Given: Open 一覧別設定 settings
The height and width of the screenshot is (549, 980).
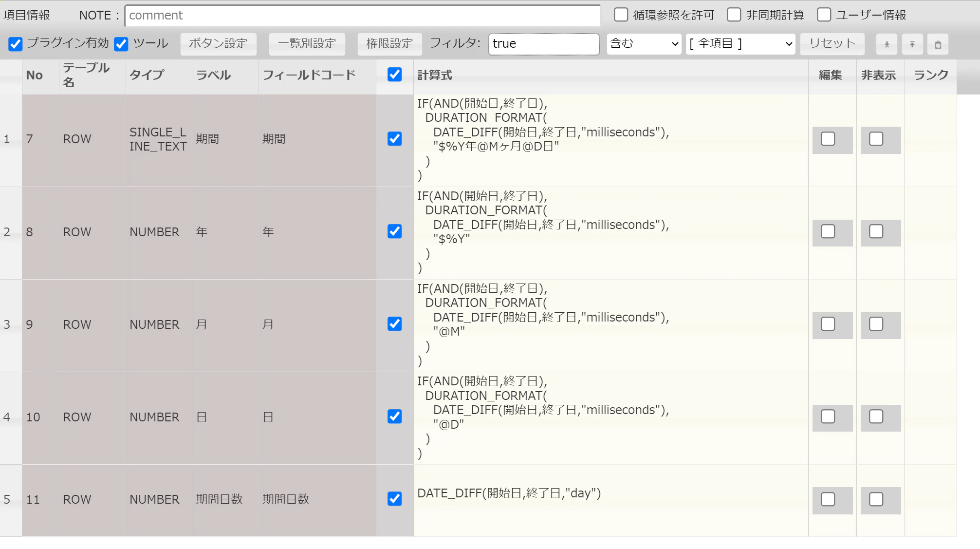Looking at the screenshot, I should (307, 44).
